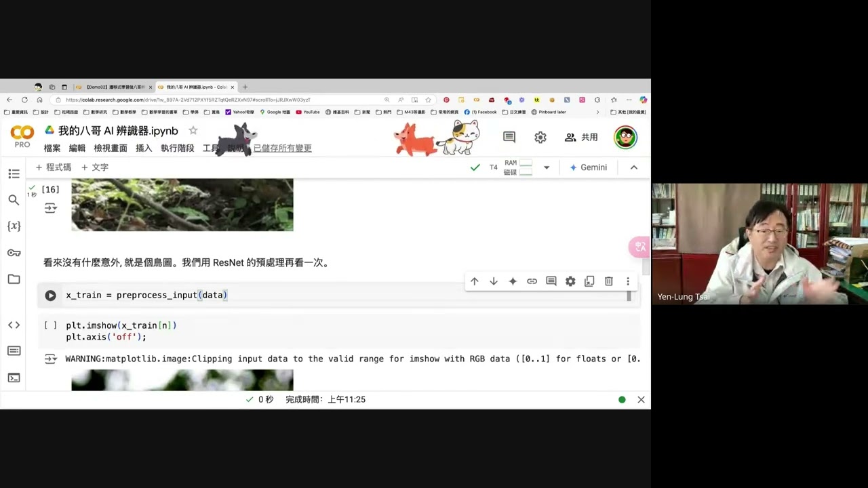Open the 插入 menu
The height and width of the screenshot is (488, 868).
[x=144, y=148]
